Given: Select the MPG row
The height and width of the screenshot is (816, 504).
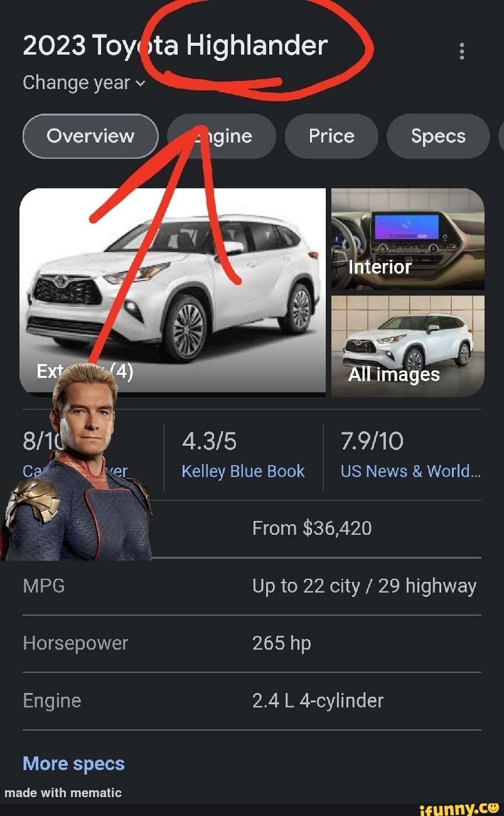Looking at the screenshot, I should click(x=252, y=586).
